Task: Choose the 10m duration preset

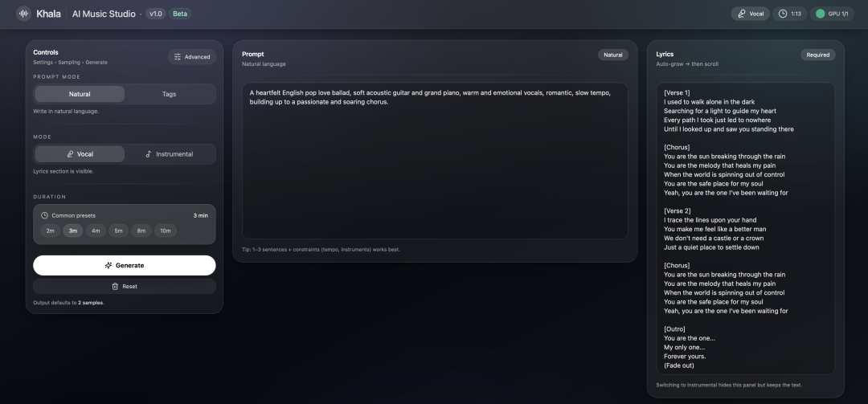Action: point(166,231)
